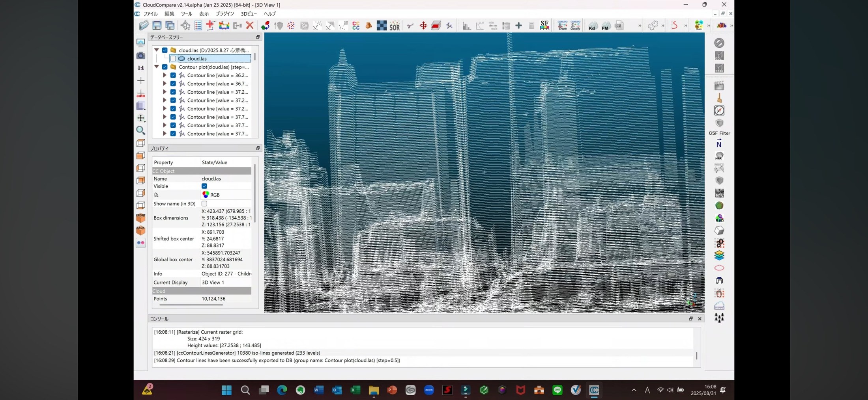Open Microsoft Edge from the taskbar
The height and width of the screenshot is (400, 868).
(282, 390)
